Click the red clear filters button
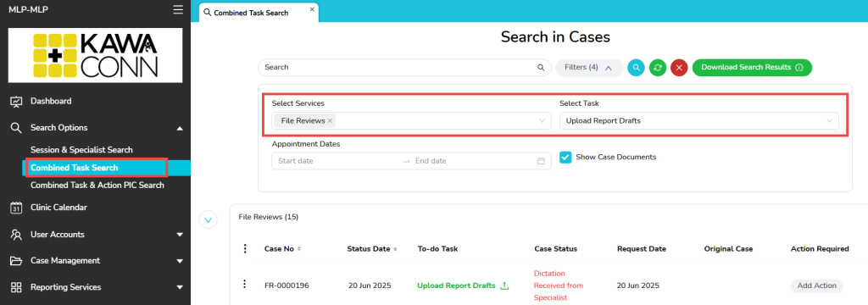 pyautogui.click(x=679, y=68)
